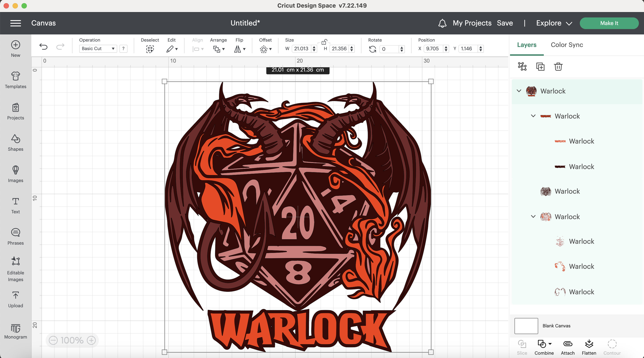Click the zoom in plus control
Screen dimensions: 644x358
coord(91,340)
